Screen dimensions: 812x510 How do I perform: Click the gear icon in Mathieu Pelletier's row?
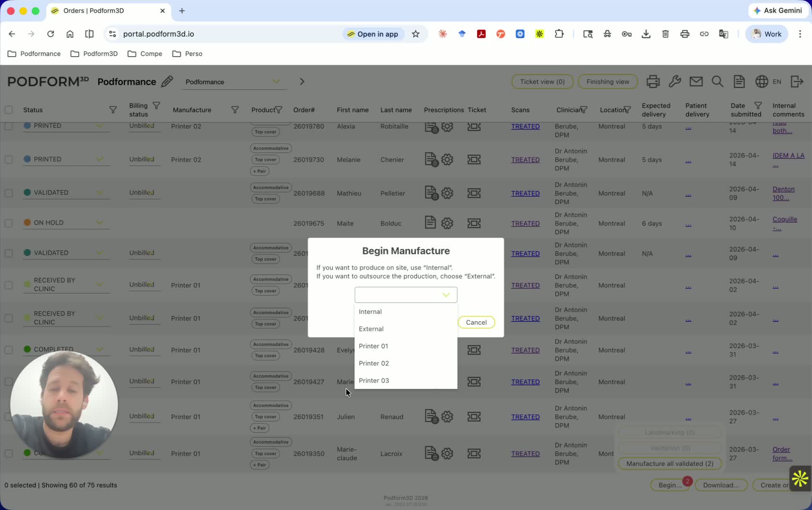(x=447, y=193)
